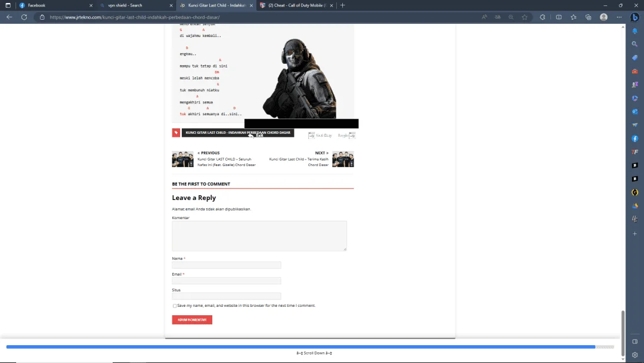Open the Translate page icon
644x363 pixels.
click(x=498, y=17)
